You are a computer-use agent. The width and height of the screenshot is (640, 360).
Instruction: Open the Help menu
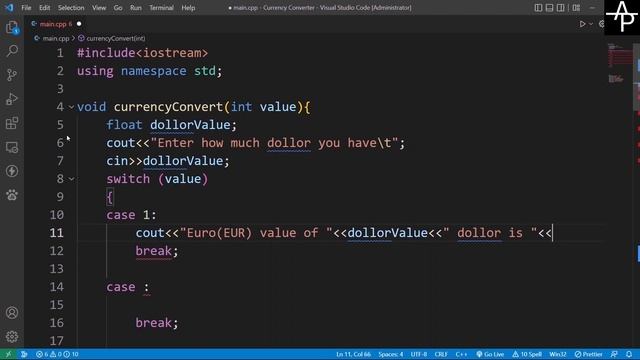point(188,8)
